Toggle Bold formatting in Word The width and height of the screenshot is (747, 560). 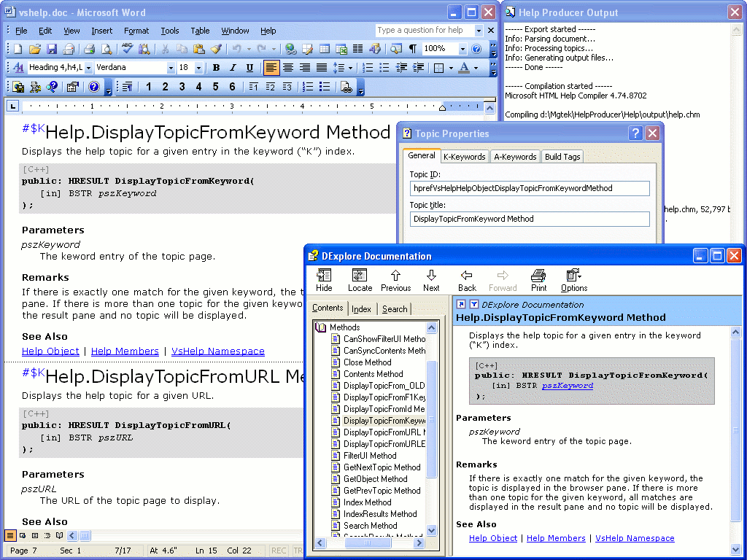tap(216, 68)
